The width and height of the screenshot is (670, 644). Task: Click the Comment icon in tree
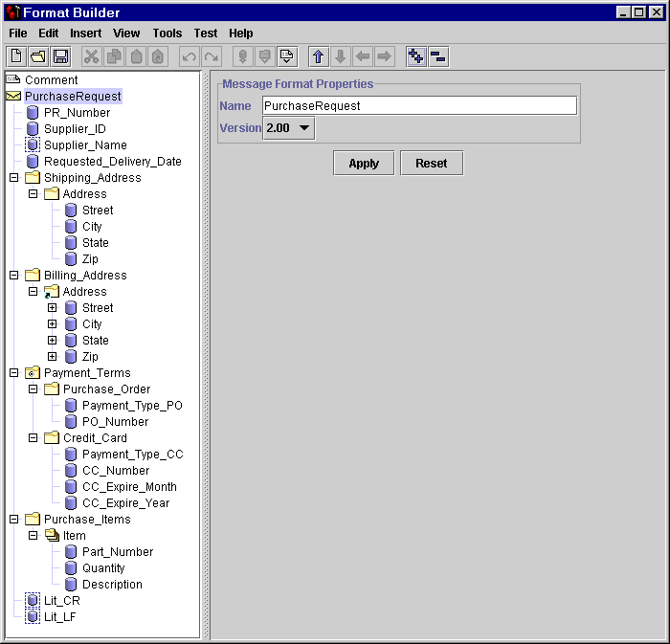pos(13,79)
